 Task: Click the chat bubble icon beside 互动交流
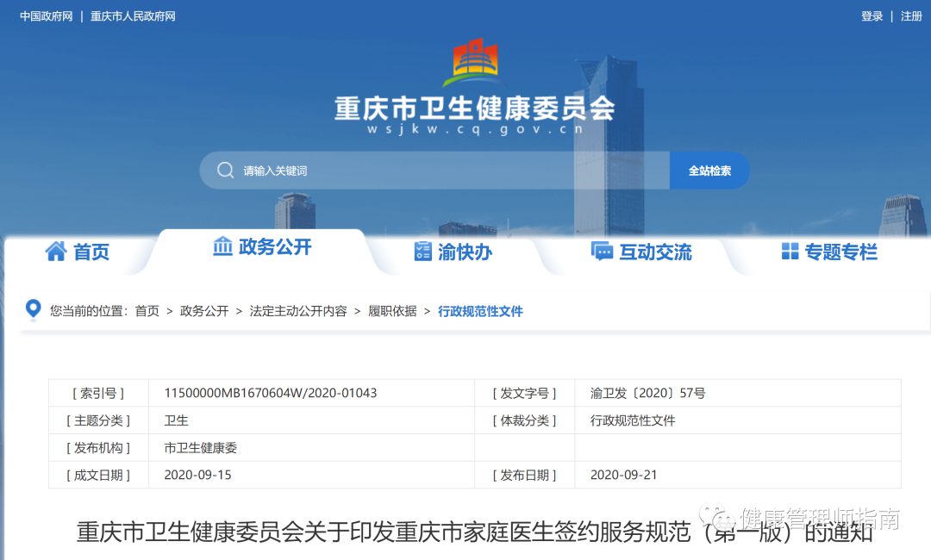(602, 251)
